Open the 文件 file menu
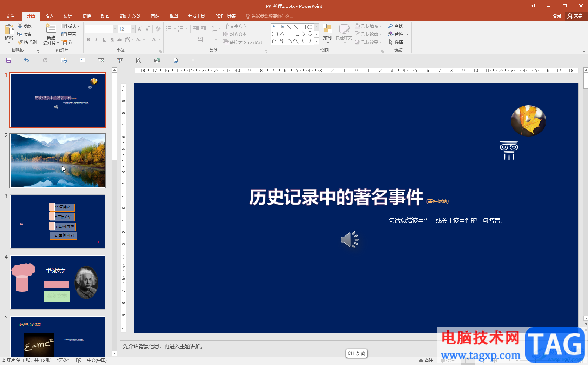588x365 pixels. tap(10, 16)
